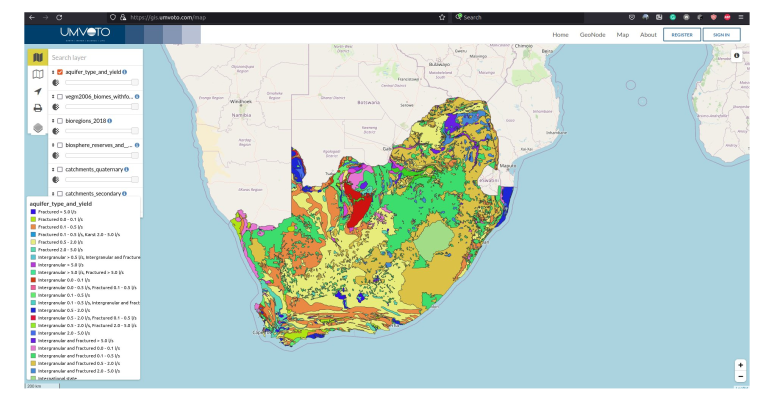Click the stacked layers icon in sidebar

[x=38, y=128]
